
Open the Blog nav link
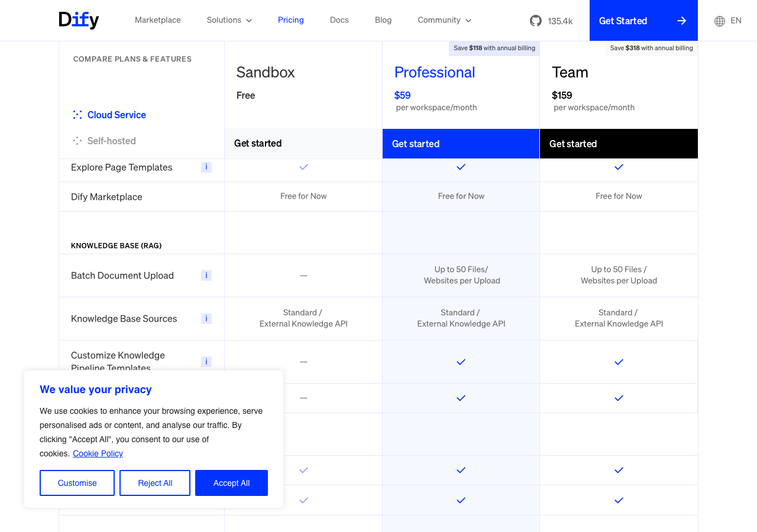pos(383,20)
